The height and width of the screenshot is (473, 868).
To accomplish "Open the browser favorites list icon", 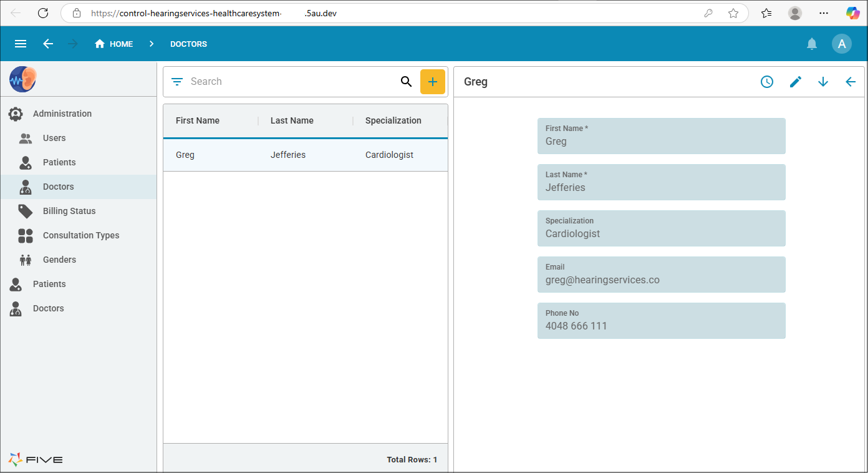I will pos(766,13).
